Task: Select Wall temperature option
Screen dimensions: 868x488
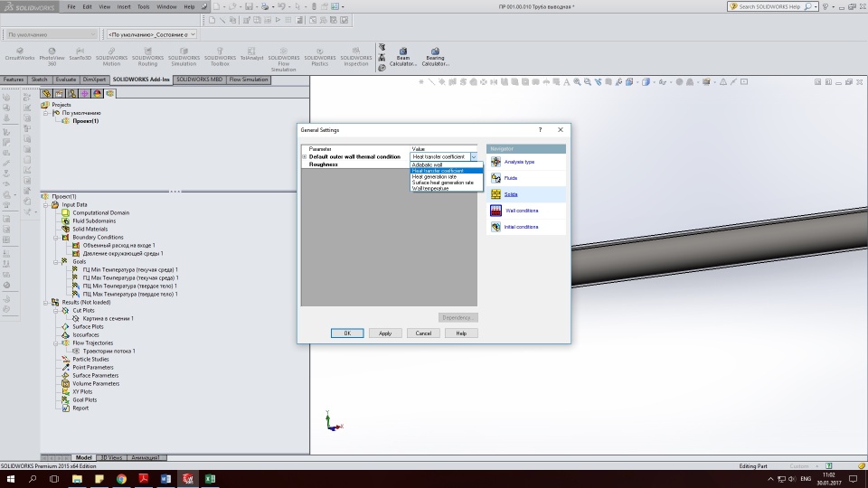Action: [446, 188]
